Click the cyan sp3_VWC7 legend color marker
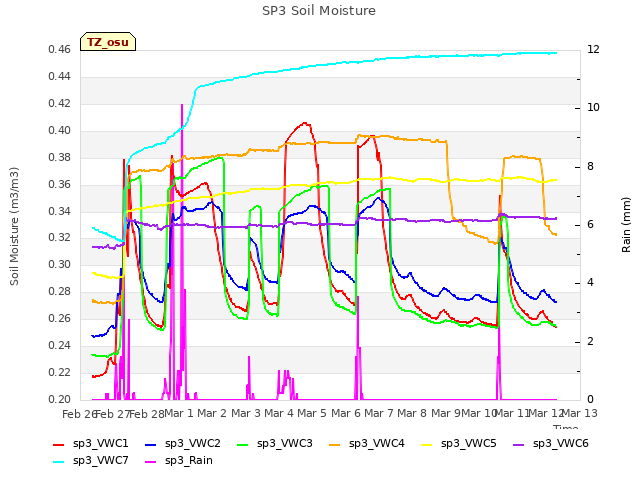640x480 pixels. click(x=59, y=462)
